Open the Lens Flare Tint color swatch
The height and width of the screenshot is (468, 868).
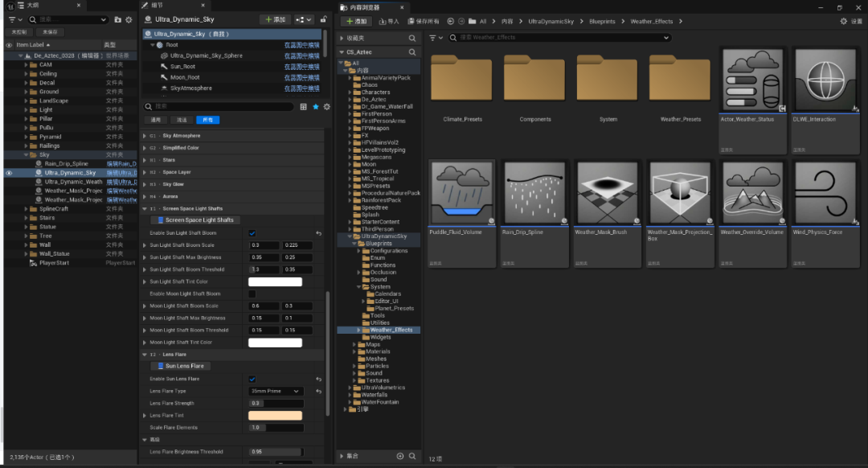pyautogui.click(x=275, y=415)
